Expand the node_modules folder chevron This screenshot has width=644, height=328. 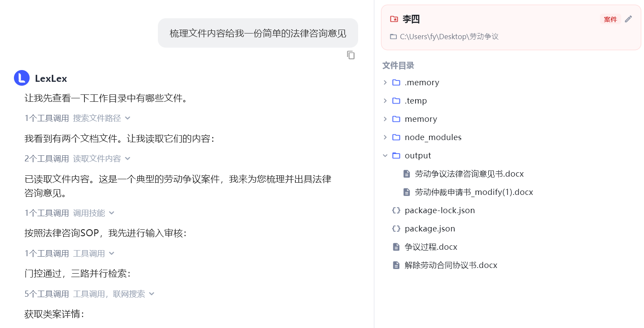(x=385, y=137)
